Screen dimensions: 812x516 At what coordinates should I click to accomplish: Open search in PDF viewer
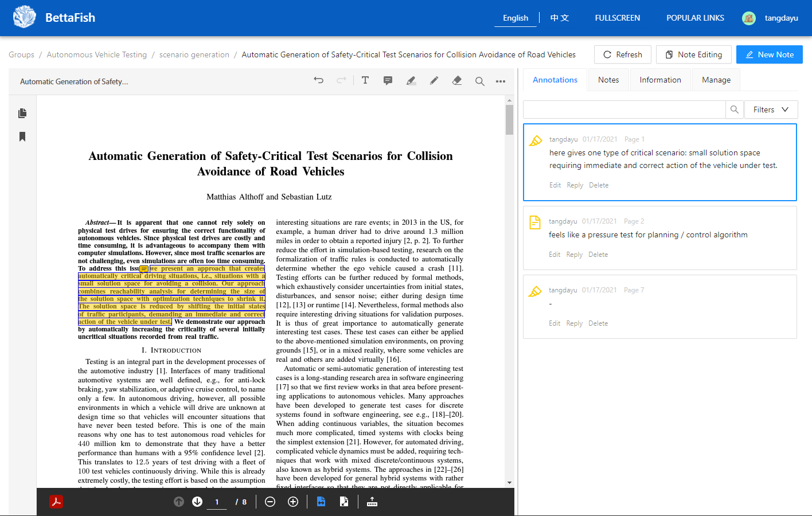point(480,81)
